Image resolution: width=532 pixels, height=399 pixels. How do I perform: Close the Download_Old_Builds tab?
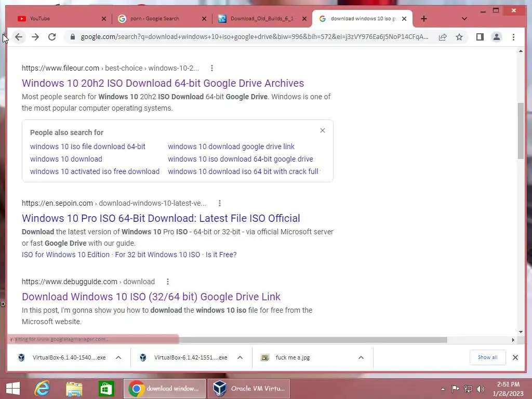click(304, 19)
